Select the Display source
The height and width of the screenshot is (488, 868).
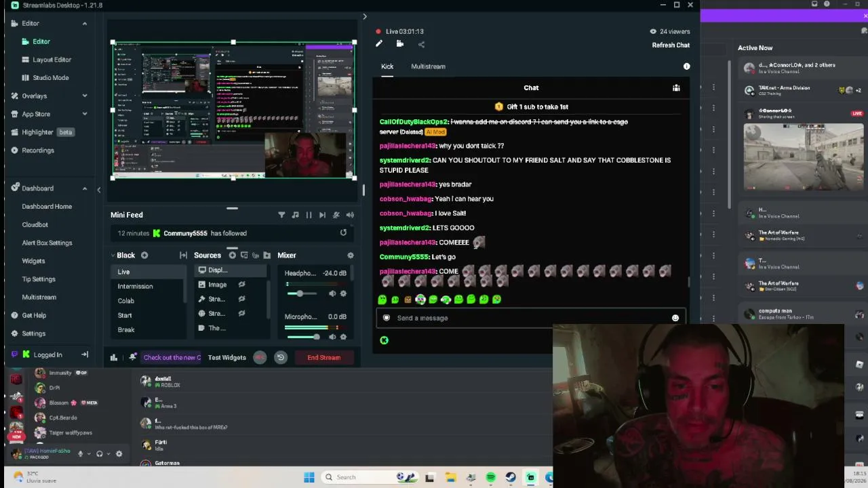coord(229,270)
